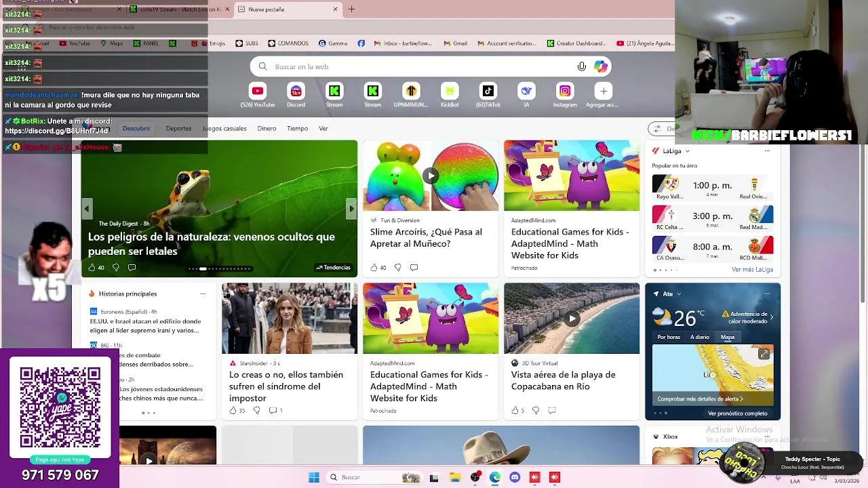This screenshot has width=868, height=488.
Task: Select the A diario weather tab
Action: 700,337
